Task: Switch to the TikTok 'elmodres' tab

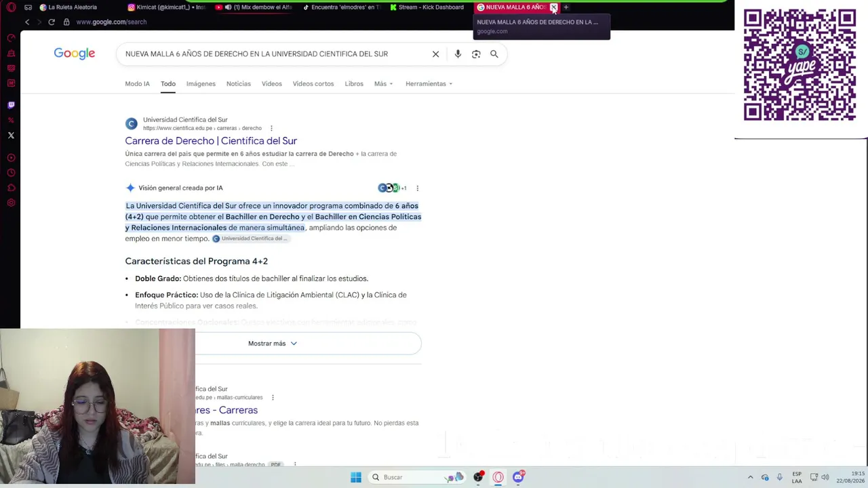Action: click(342, 7)
